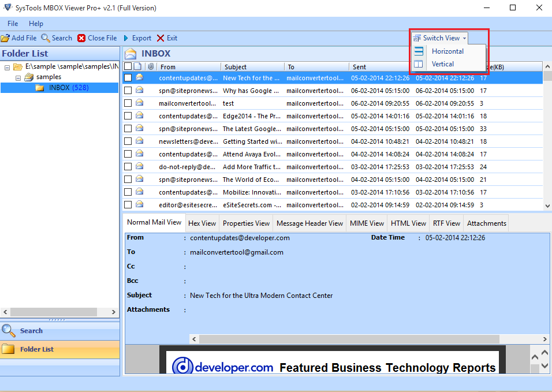Check the 'test' email checkbox
This screenshot has height=392, width=552.
pos(128,103)
